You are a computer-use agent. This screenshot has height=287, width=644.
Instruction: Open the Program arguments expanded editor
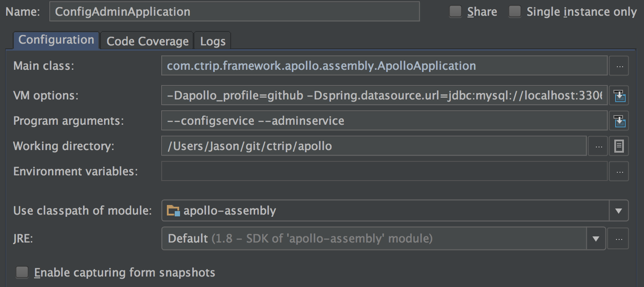pyautogui.click(x=619, y=120)
